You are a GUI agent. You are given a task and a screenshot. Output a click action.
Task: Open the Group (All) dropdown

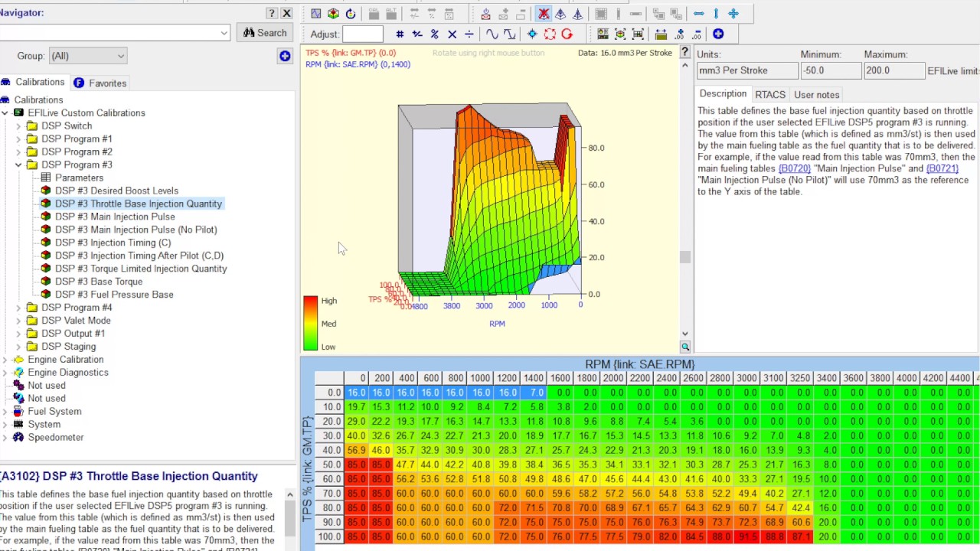pos(87,56)
